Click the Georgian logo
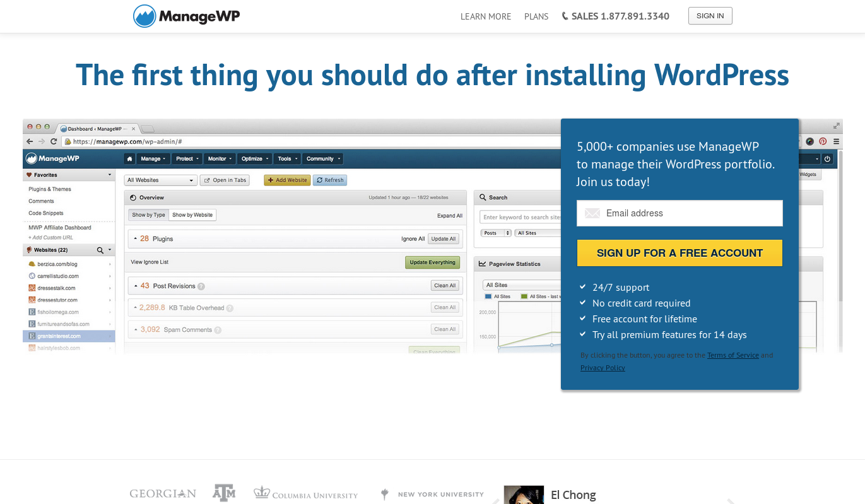865x504 pixels. click(163, 494)
